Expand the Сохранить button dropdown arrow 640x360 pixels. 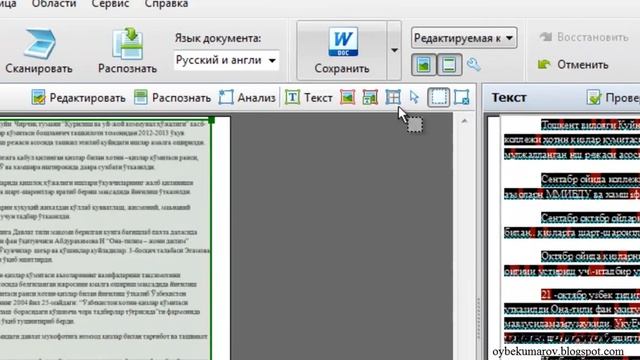[x=394, y=51]
